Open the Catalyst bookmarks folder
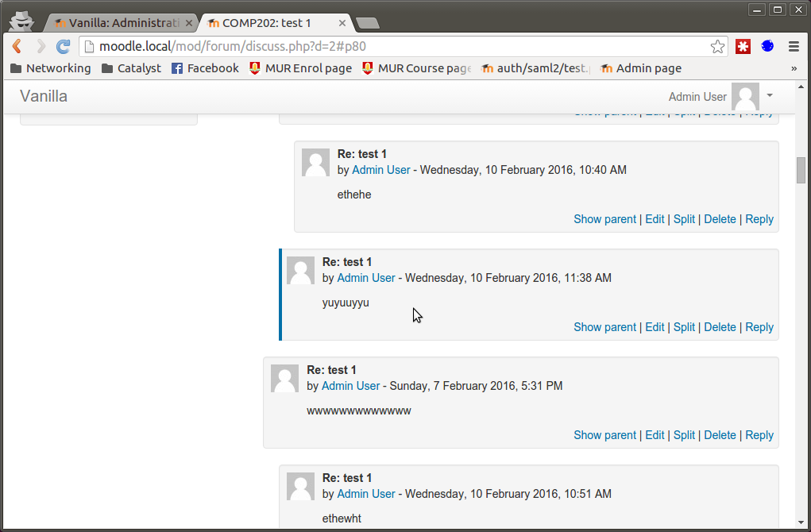811x532 pixels. [131, 68]
